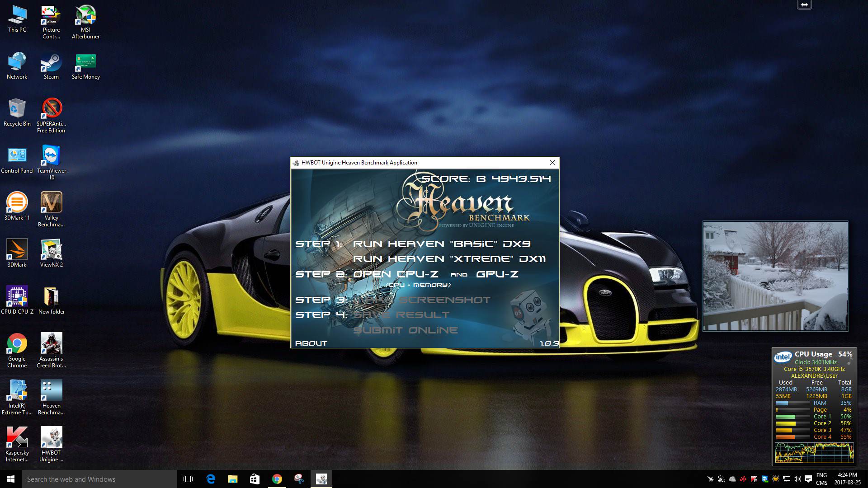Open the volume control tray icon
This screenshot has width=868, height=488.
point(797,479)
